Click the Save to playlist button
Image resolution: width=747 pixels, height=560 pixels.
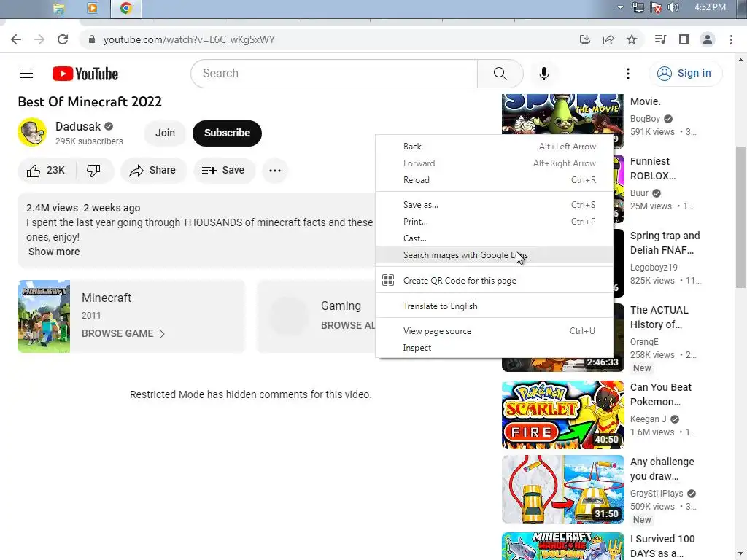coord(224,171)
